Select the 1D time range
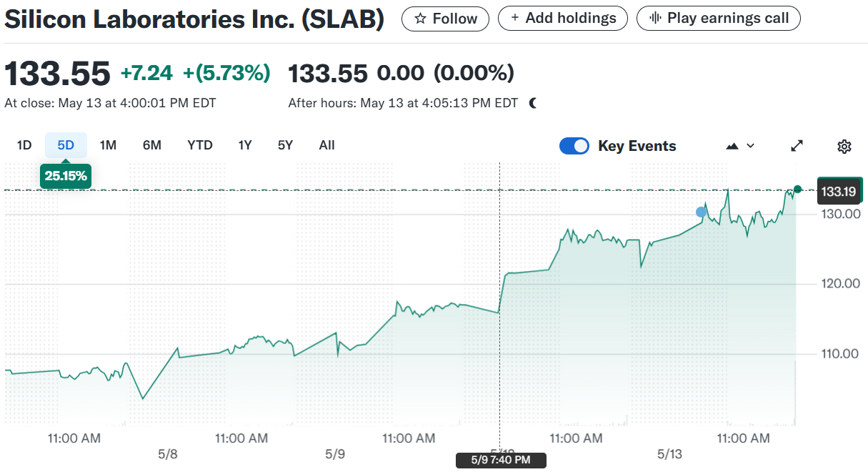 24,145
